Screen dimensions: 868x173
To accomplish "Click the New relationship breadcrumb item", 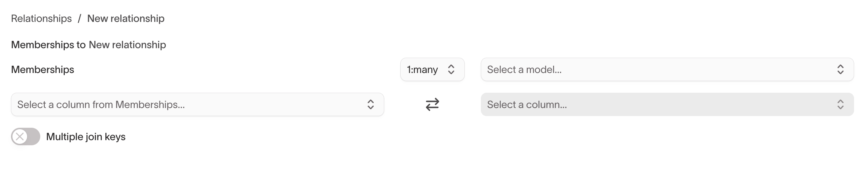I will (x=126, y=19).
